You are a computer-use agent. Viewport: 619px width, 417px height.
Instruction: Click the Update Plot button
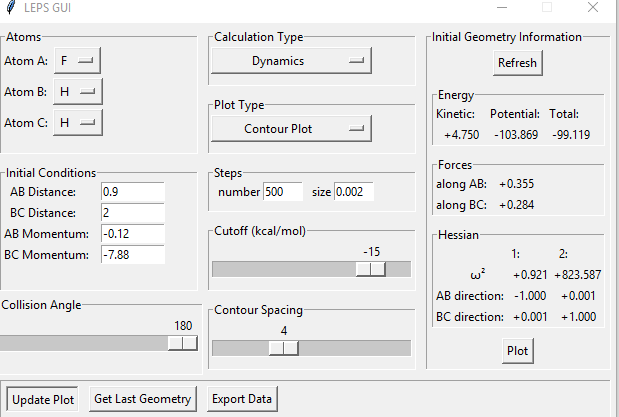pos(43,399)
